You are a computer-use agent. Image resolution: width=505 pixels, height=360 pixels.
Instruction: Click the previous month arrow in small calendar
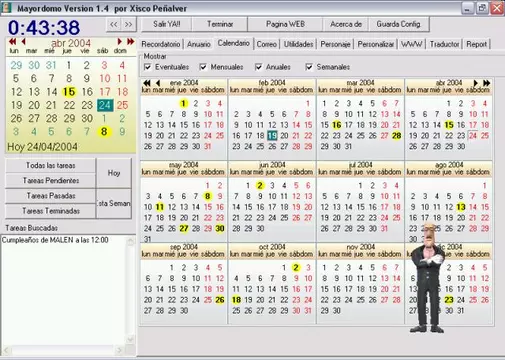click(23, 42)
